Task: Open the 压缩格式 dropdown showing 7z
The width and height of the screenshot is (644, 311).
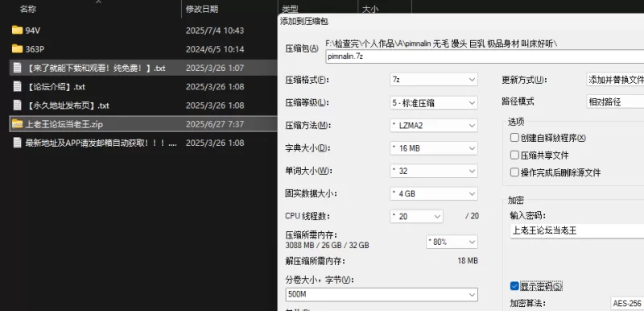Action: click(433, 79)
